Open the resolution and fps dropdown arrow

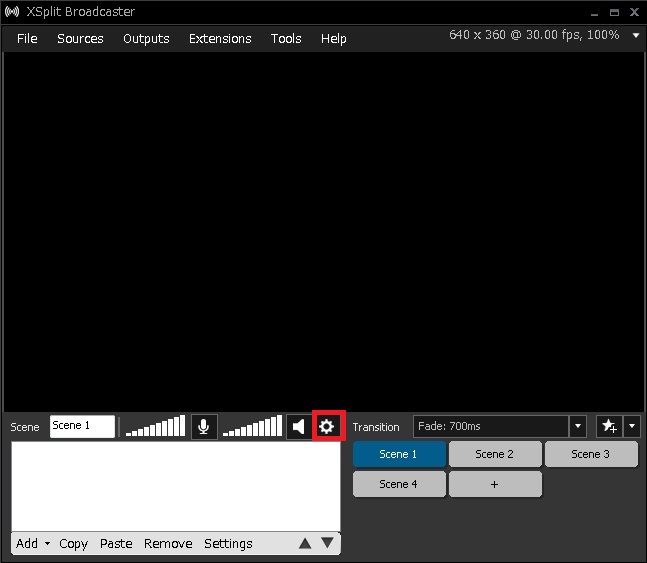coord(636,35)
